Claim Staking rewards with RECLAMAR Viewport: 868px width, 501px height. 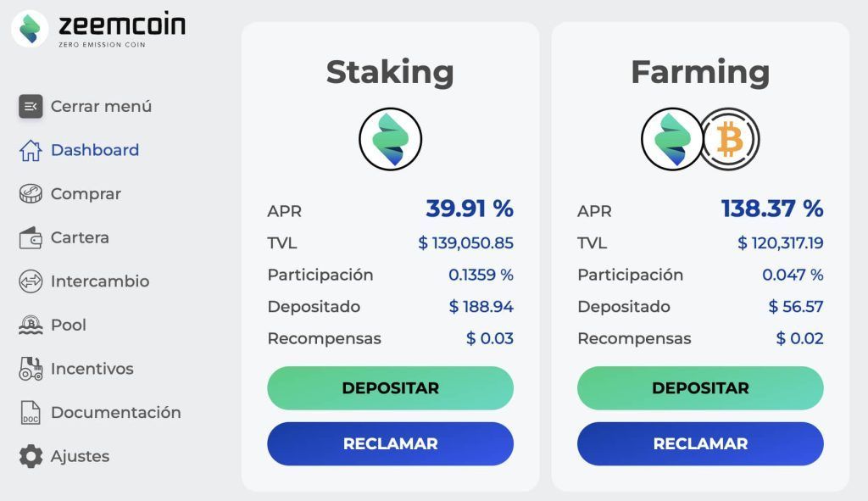[390, 443]
